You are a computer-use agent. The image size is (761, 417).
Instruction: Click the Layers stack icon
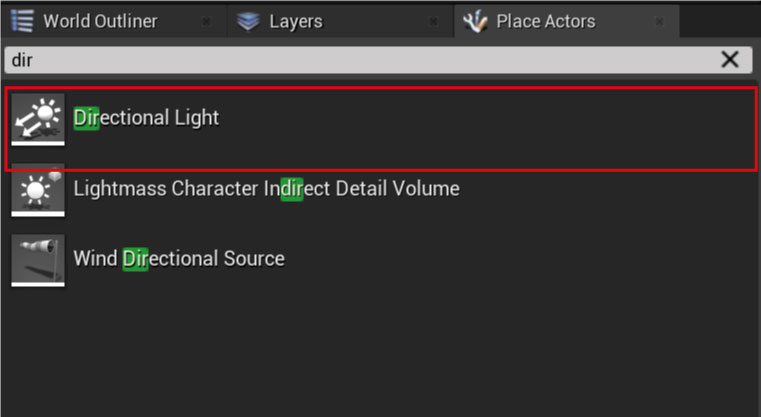[x=249, y=21]
